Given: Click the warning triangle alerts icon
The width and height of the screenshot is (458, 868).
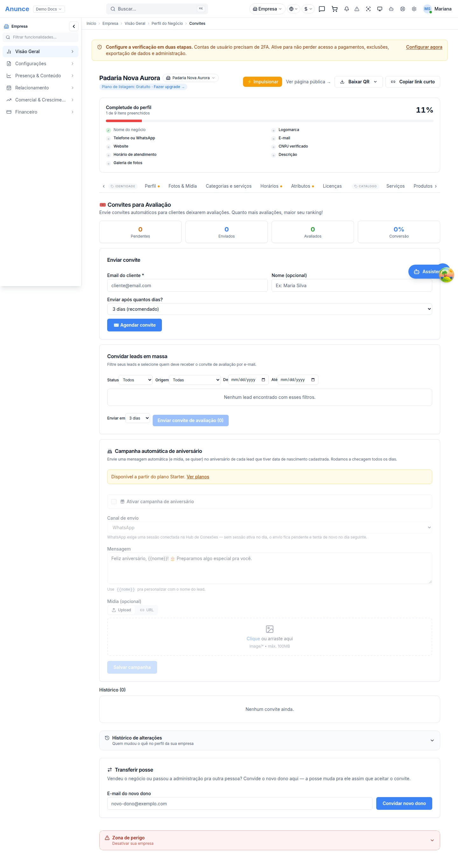Looking at the screenshot, I should click(x=357, y=9).
